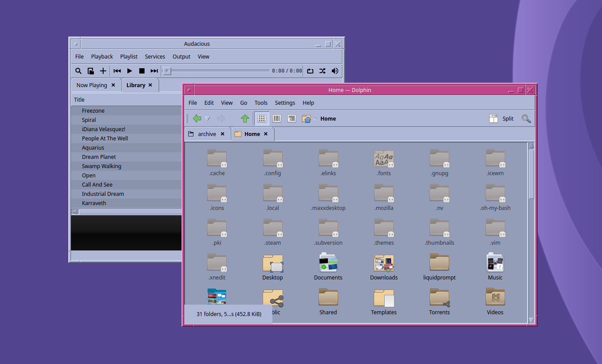Select the Music folder

[x=495, y=266]
